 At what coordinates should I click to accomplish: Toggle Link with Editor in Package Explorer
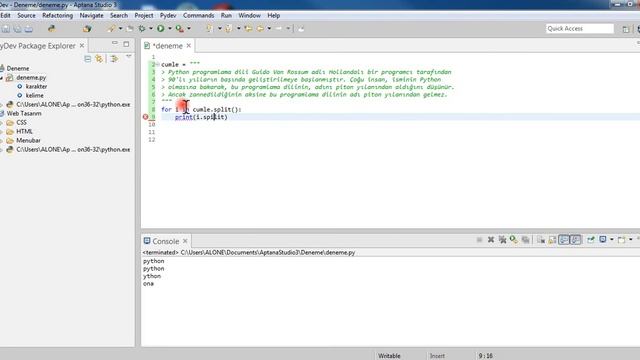[x=99, y=59]
